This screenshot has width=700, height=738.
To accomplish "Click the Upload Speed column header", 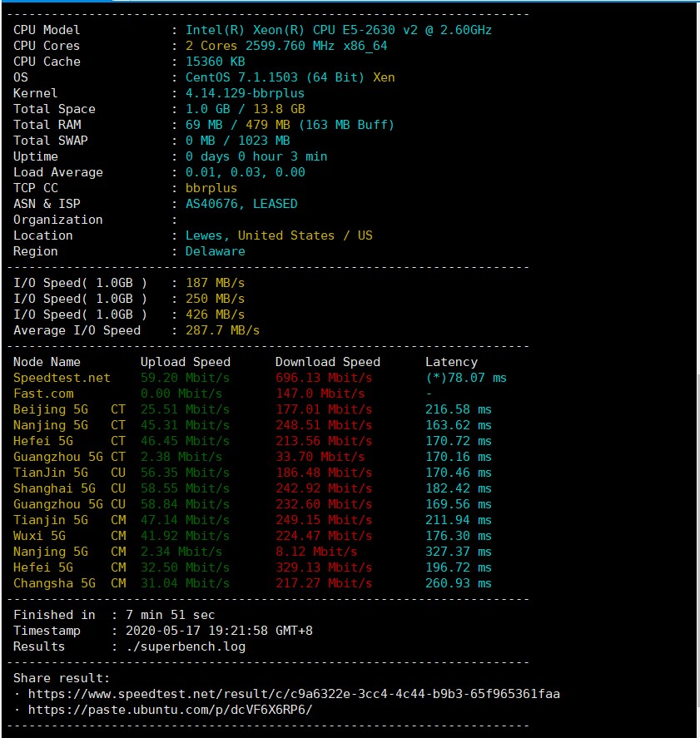I will (185, 362).
